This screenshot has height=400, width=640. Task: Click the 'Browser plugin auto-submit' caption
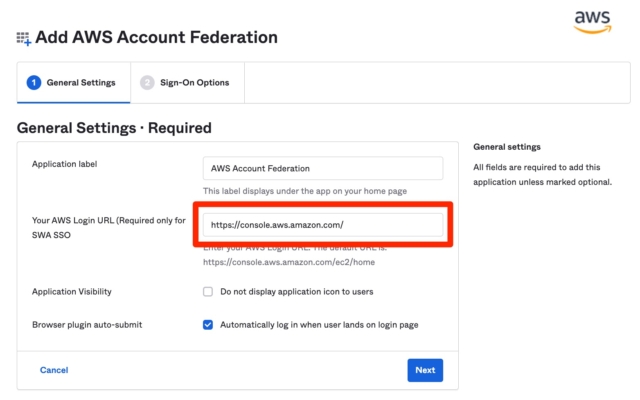point(87,324)
